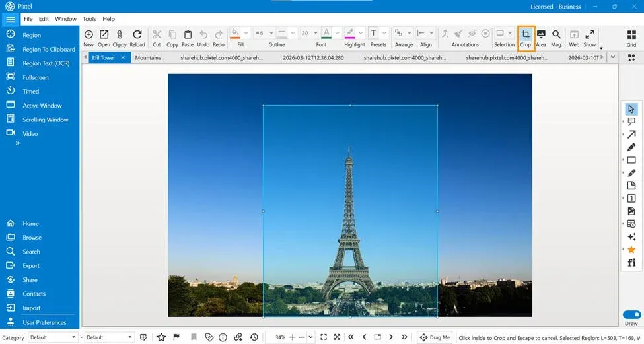Select the rectangle shape tool
The width and height of the screenshot is (644, 344).
pos(631,160)
